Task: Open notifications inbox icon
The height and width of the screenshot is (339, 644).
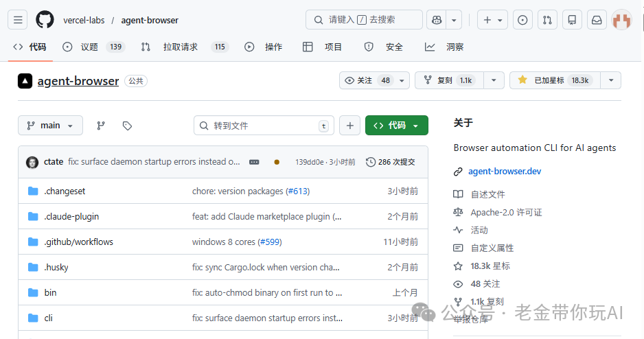Action: pyautogui.click(x=597, y=20)
